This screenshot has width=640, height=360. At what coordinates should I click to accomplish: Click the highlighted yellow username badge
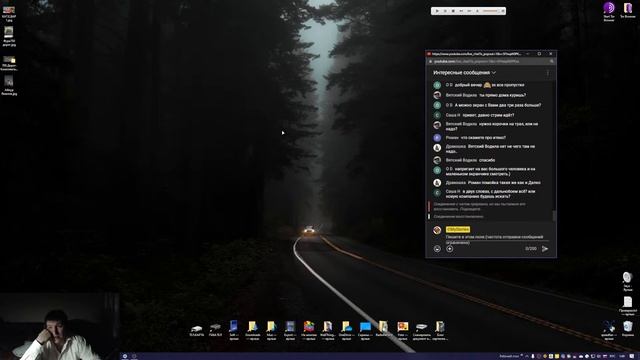click(x=458, y=229)
